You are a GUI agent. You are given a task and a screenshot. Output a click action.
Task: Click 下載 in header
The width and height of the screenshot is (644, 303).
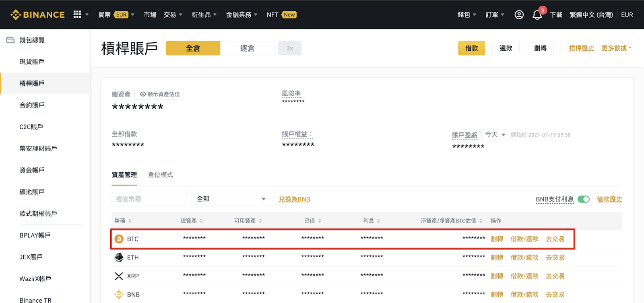556,15
